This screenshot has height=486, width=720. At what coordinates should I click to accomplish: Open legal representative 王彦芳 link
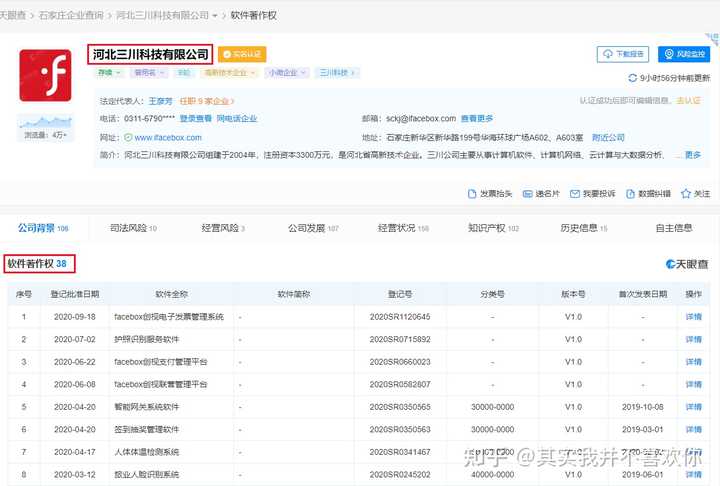click(x=160, y=101)
